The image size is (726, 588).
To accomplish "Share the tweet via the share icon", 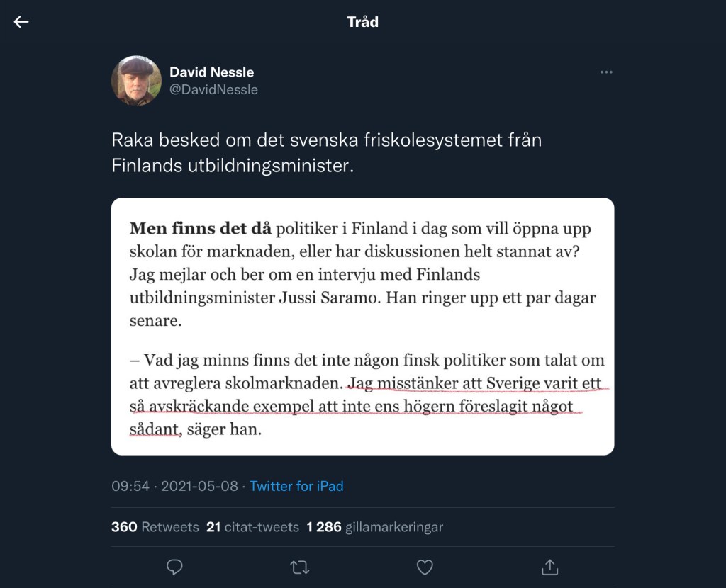I will coord(549,567).
